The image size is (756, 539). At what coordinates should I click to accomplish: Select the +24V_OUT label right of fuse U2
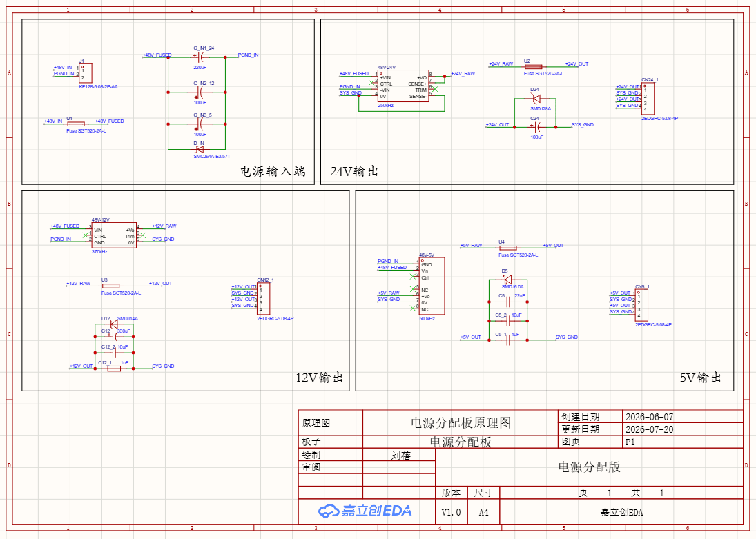[577, 63]
